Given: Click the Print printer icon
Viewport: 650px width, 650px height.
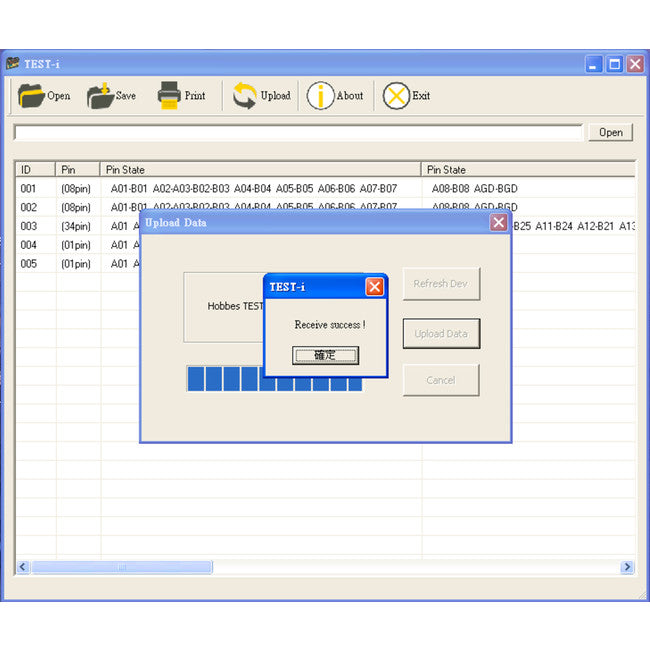Looking at the screenshot, I should tap(169, 95).
